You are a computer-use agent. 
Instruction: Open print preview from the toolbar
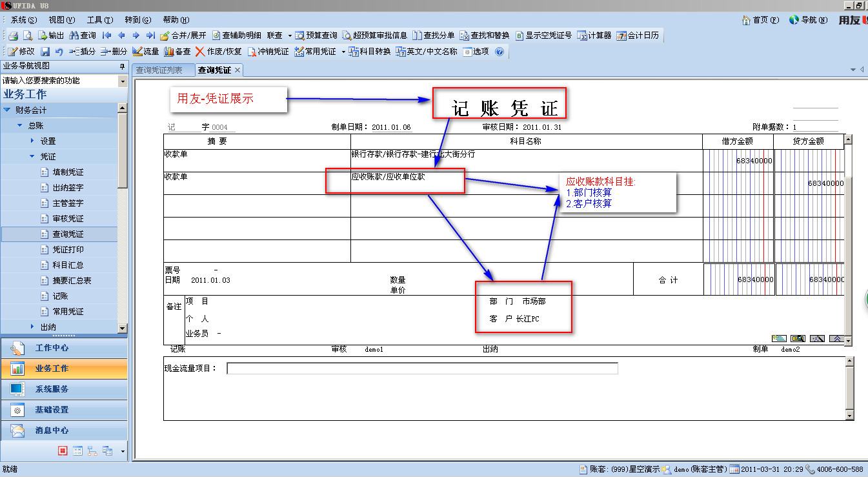click(27, 36)
